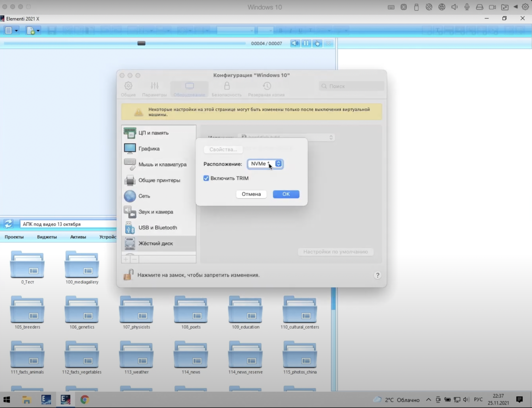The width and height of the screenshot is (532, 408).
Task: Switch to the Безопасность tab
Action: 227,89
